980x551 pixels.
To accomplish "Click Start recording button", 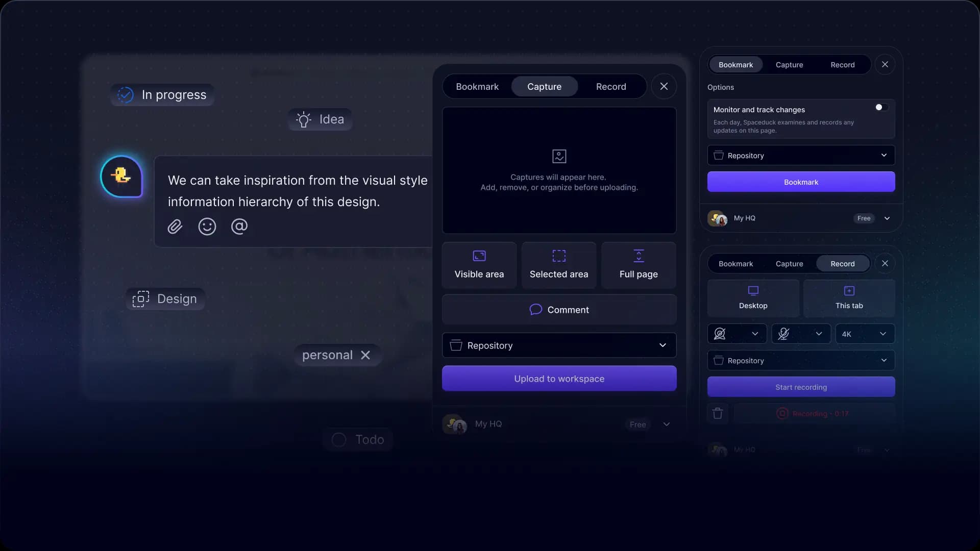I will (x=801, y=387).
